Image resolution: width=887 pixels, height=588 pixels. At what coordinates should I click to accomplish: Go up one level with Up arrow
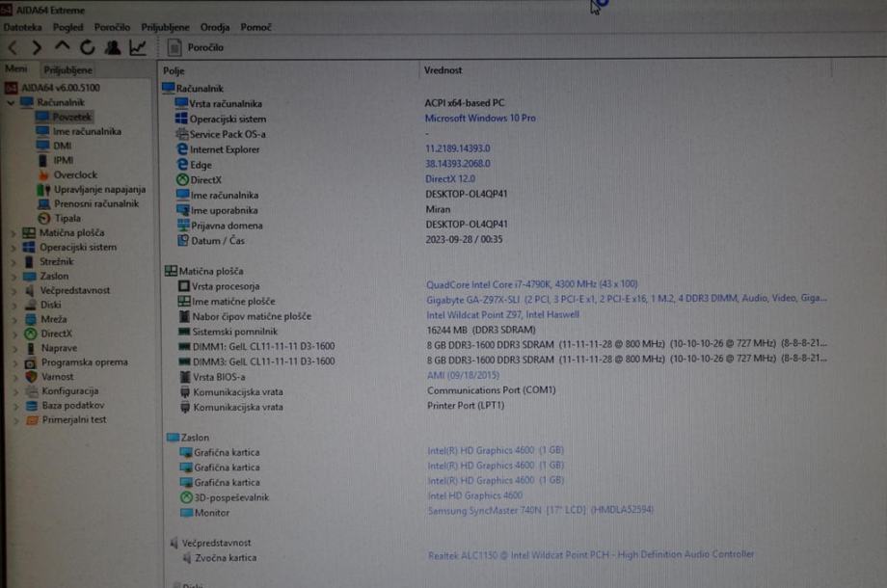pos(63,47)
